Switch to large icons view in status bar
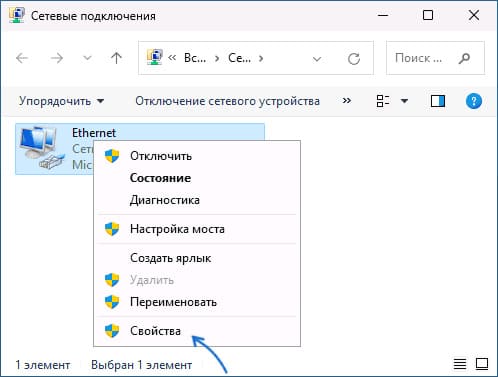This screenshot has width=498, height=377. [x=482, y=364]
